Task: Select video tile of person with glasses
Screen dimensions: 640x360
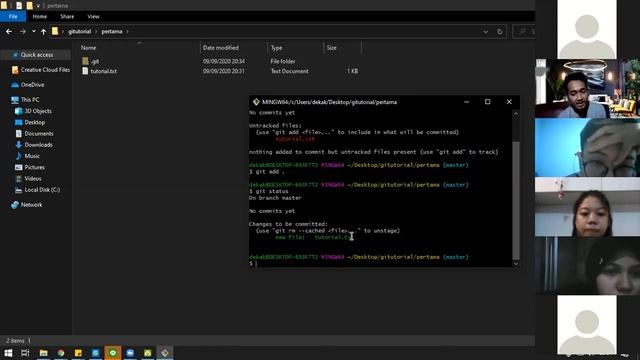Action: pyautogui.click(x=587, y=147)
